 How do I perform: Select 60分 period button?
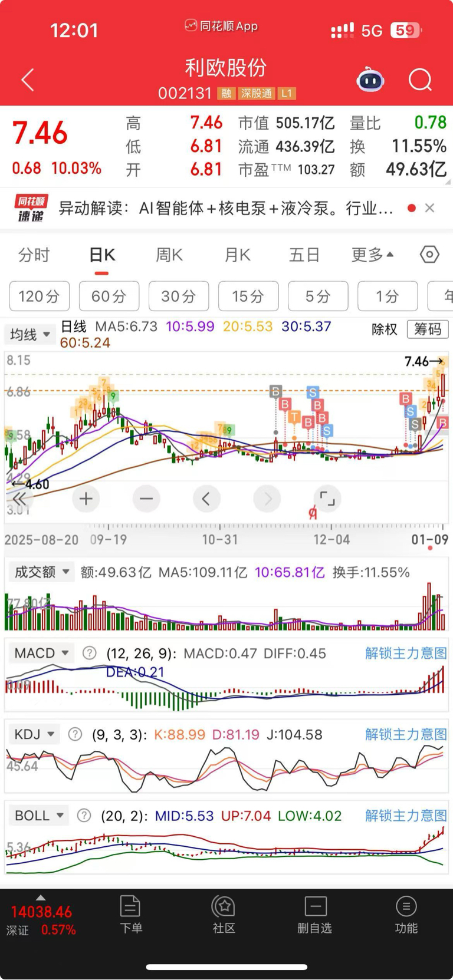[x=109, y=296]
